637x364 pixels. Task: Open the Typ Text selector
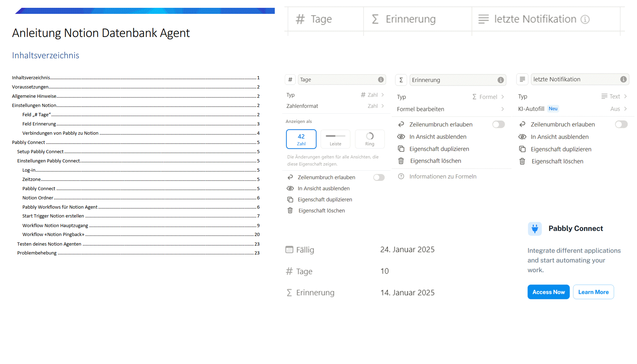[x=573, y=96]
